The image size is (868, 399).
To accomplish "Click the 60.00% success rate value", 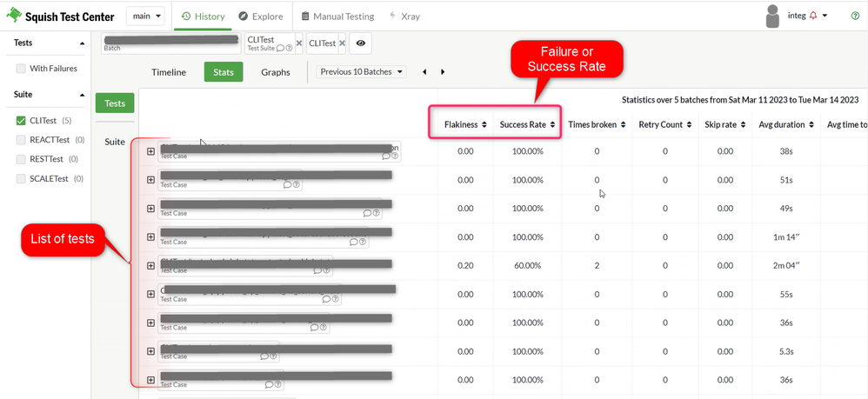I will click(x=528, y=266).
